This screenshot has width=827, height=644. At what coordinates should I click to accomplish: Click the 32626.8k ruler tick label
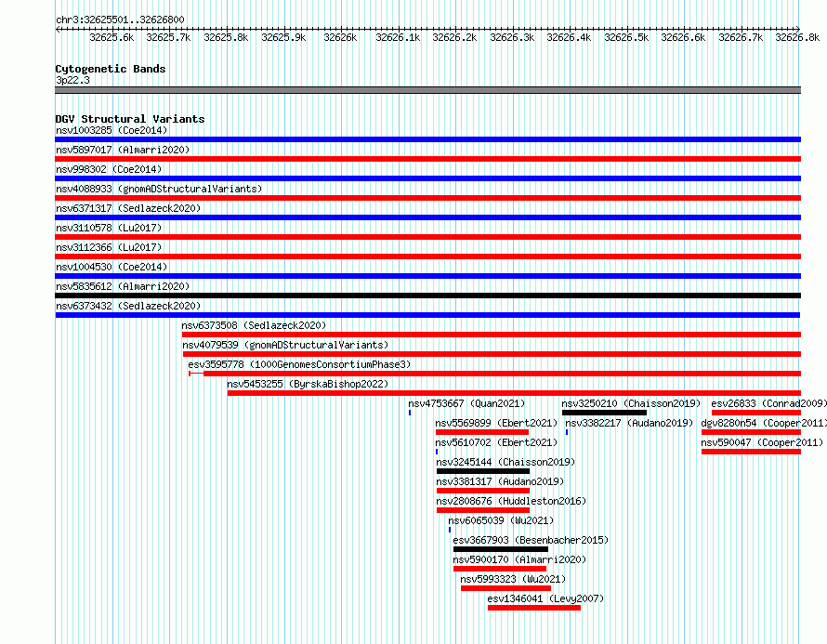[x=797, y=37]
